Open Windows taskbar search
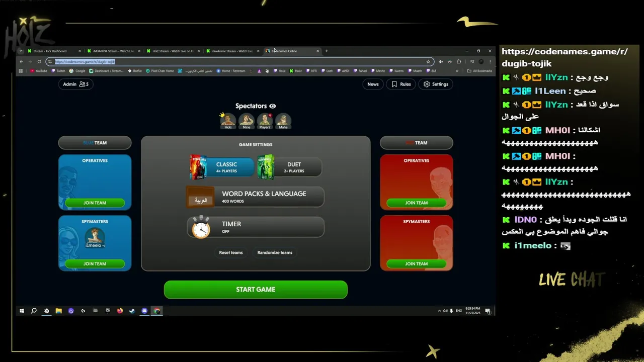Viewport: 644px width, 362px height. [34, 311]
